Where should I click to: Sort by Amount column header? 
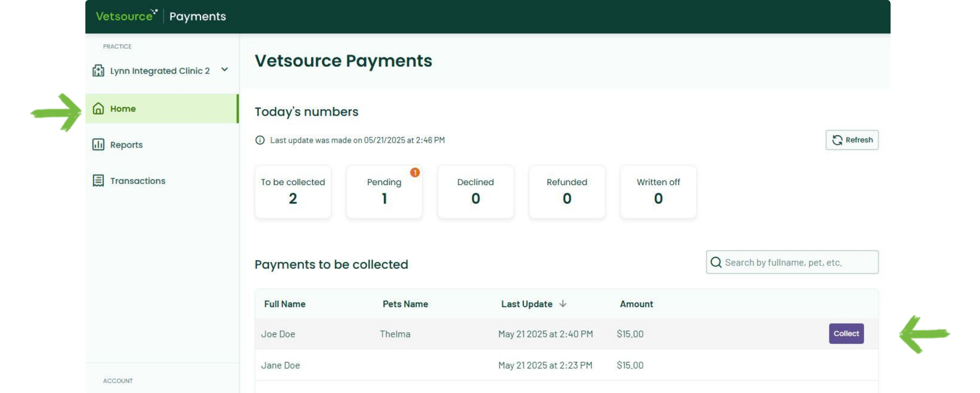[636, 304]
